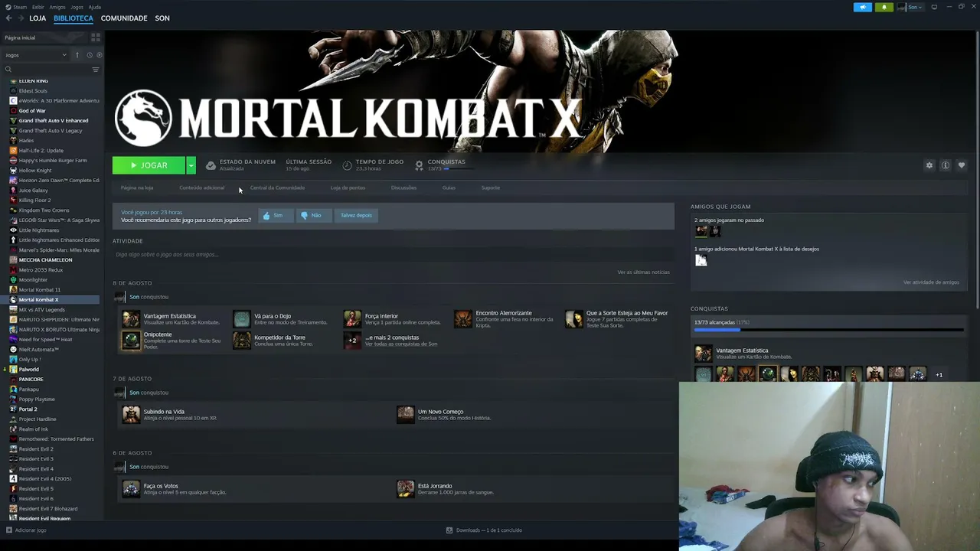Click the sort ascending arrow icon
980x551 pixels.
(x=77, y=55)
